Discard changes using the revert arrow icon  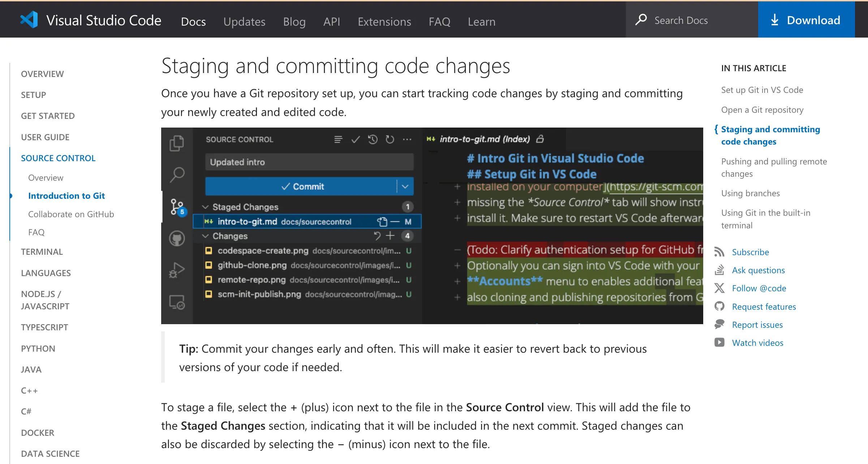378,236
